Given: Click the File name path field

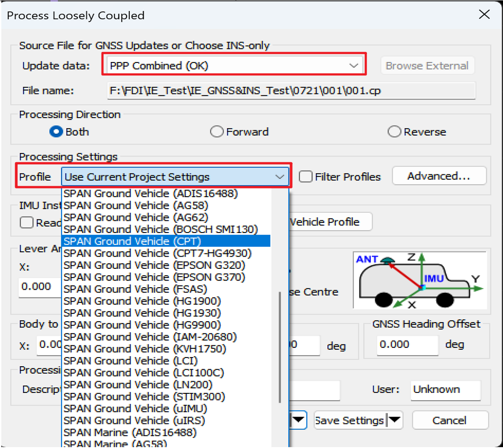Looking at the screenshot, I should 291,90.
